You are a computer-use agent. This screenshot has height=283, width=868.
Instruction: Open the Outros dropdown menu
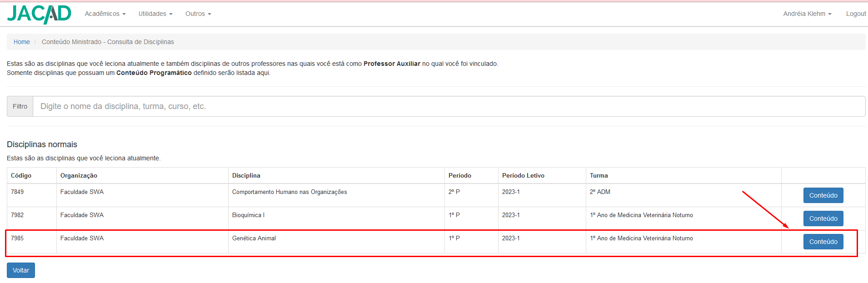click(198, 14)
